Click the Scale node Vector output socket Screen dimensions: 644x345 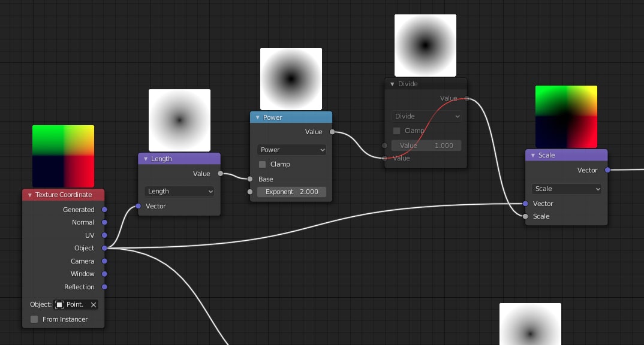[x=607, y=170]
